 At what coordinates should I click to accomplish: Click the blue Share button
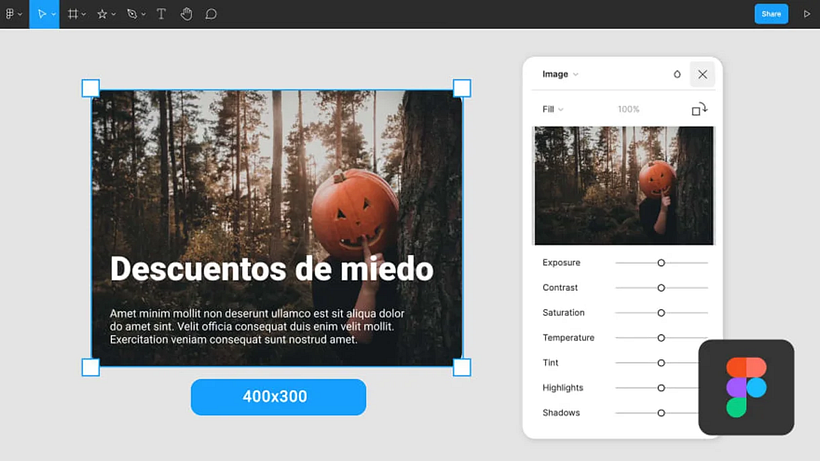click(x=771, y=14)
